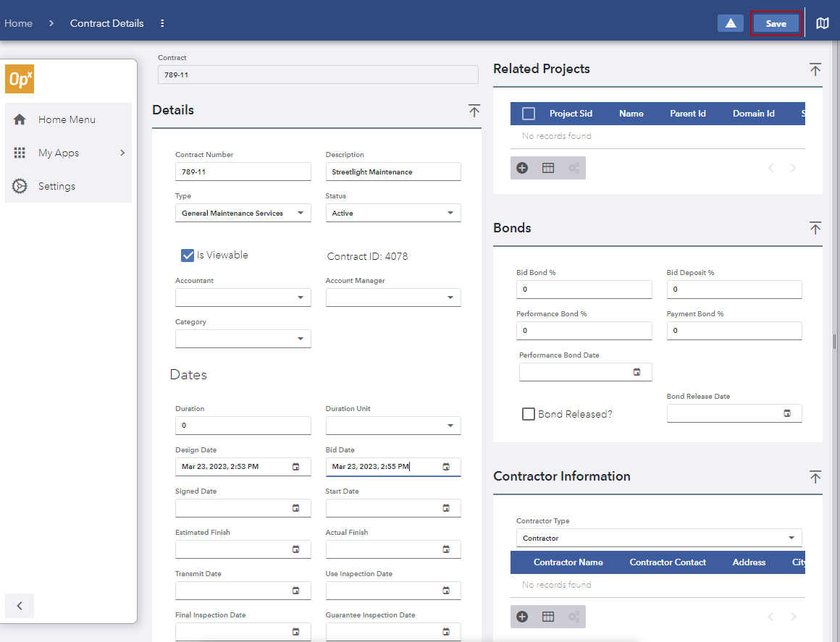Screen dimensions: 840x642
Task: Collapse the sidebar with left chevron
Action: [x=20, y=606]
